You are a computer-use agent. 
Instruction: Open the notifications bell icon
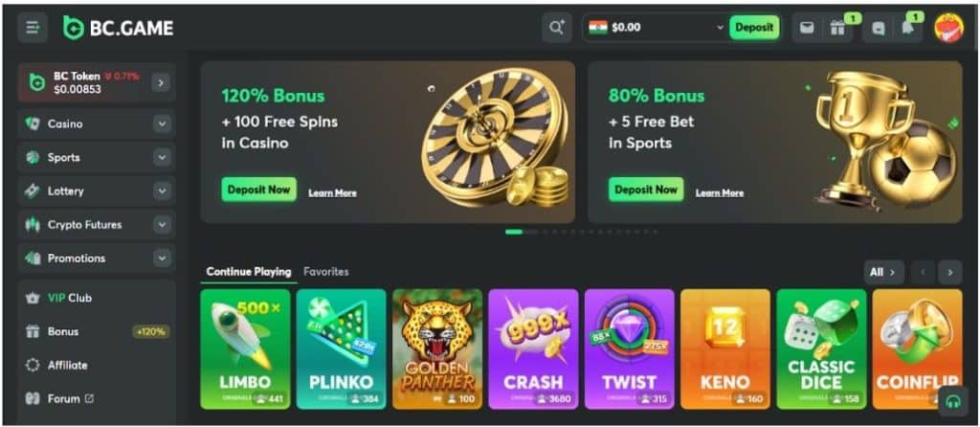click(907, 28)
